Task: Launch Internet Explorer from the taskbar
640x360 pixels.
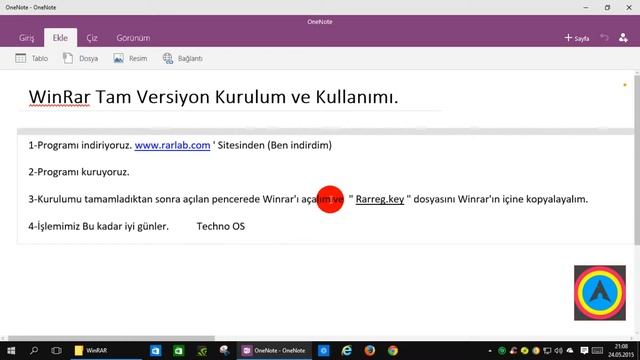Action: coord(347,351)
